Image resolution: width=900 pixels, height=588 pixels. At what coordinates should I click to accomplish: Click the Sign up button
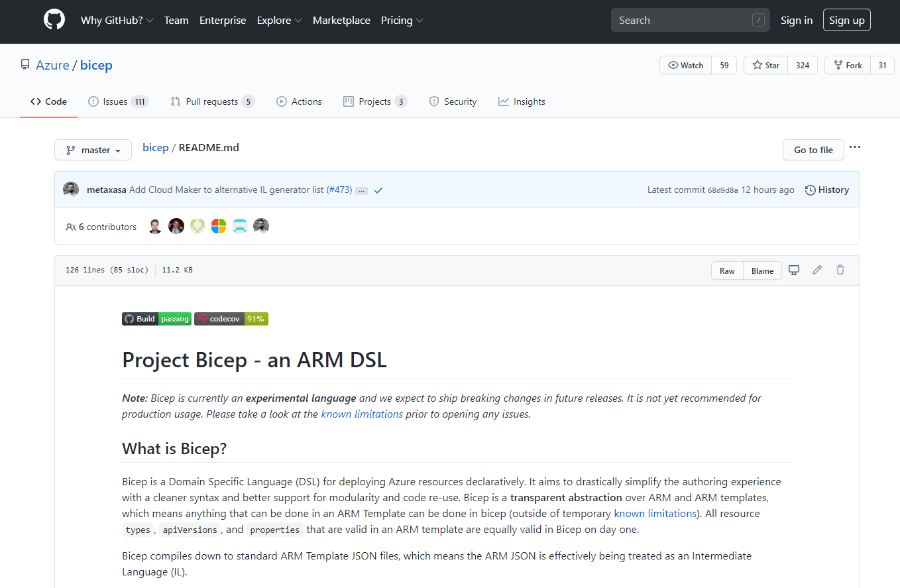847,21
